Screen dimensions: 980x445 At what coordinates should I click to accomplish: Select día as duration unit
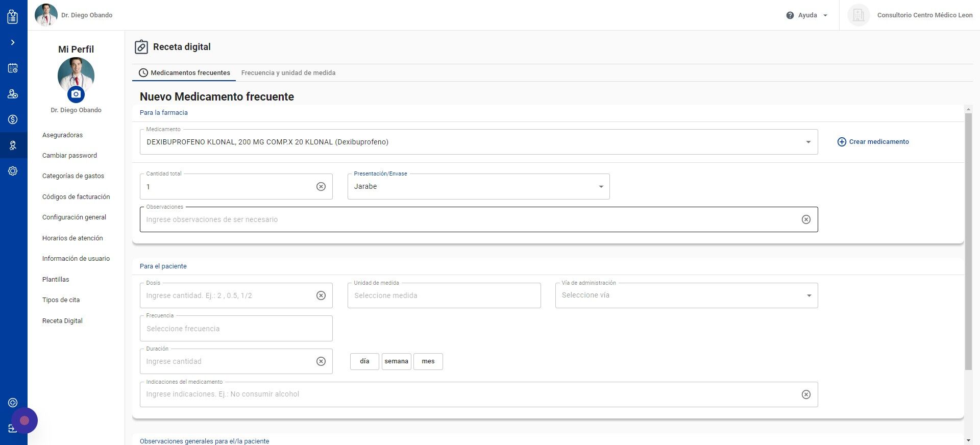click(364, 361)
